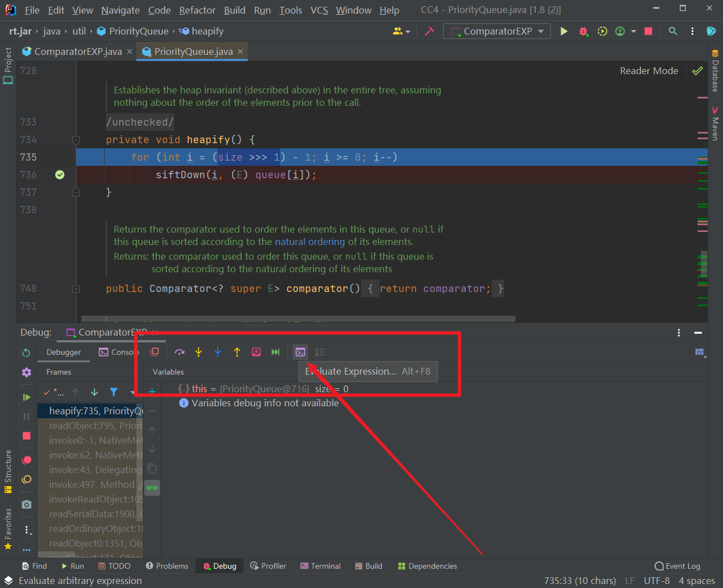The image size is (723, 588).
Task: Select the heapify:735 frame in Frames list
Action: click(x=91, y=410)
